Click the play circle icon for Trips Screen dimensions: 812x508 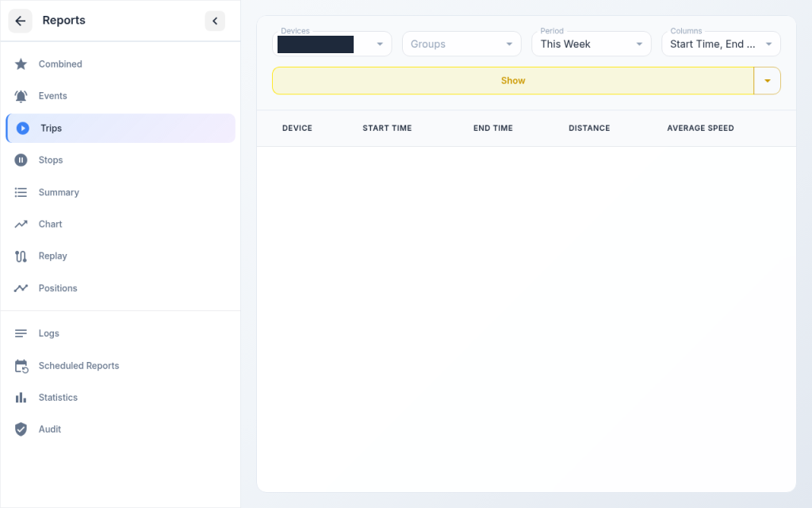tap(23, 128)
